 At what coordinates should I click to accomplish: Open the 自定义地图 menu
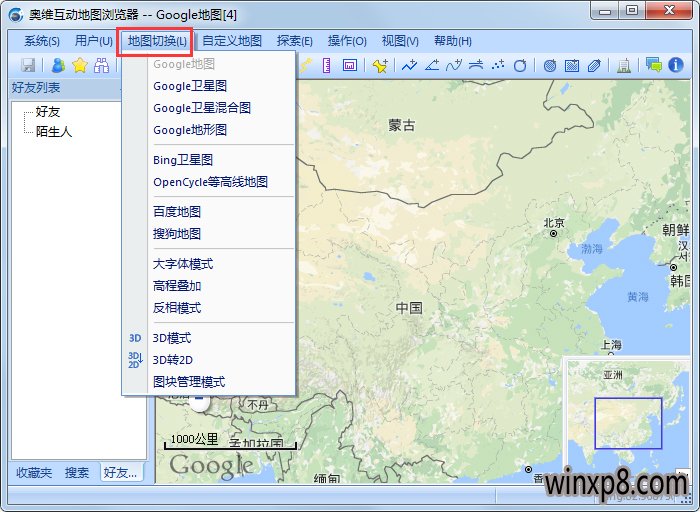point(232,42)
